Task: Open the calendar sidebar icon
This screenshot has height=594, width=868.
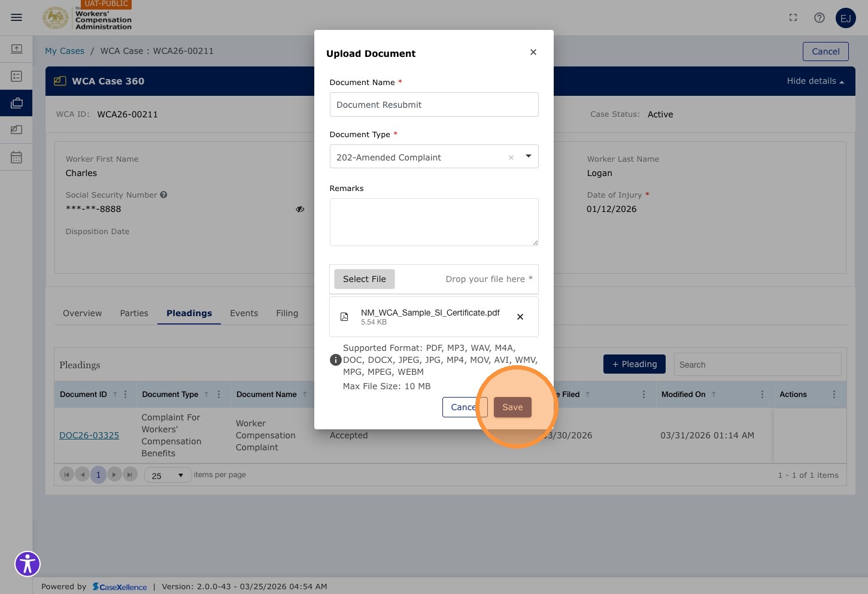Action: click(x=16, y=157)
